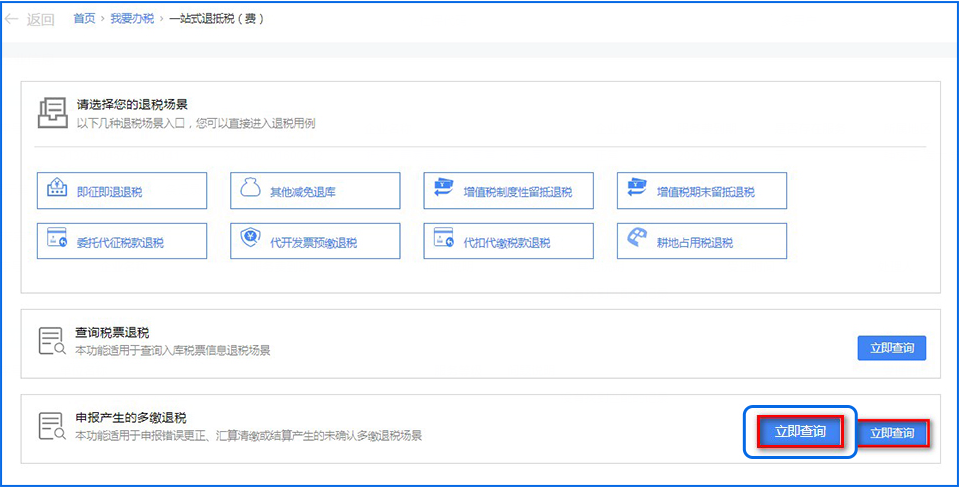The height and width of the screenshot is (488, 959).
Task: Click the building icon on 即征即退退税
Action: click(56, 189)
